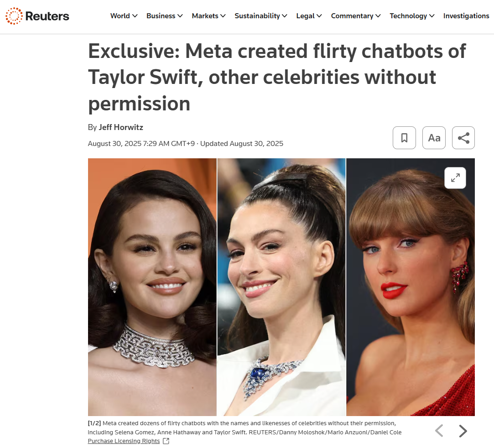Open author Jeff Horwitz's profile
The width and height of the screenshot is (494, 448).
tap(121, 127)
